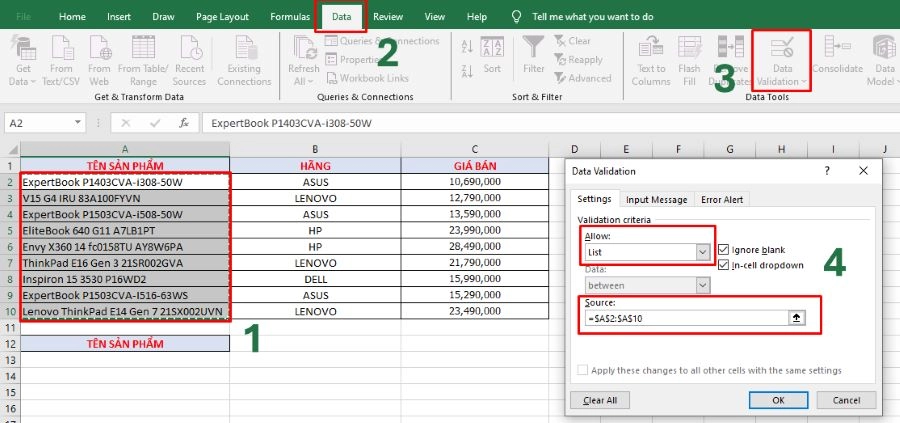Toggle the In-cell dropdown checkbox

(x=723, y=265)
